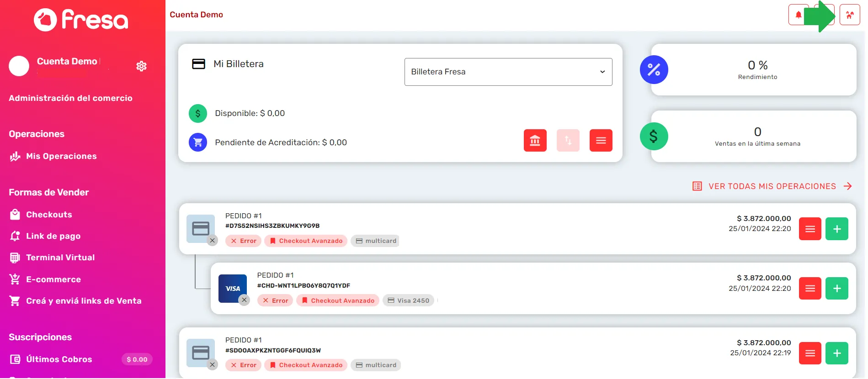Click the Cuenta Demo header title

pyautogui.click(x=197, y=15)
